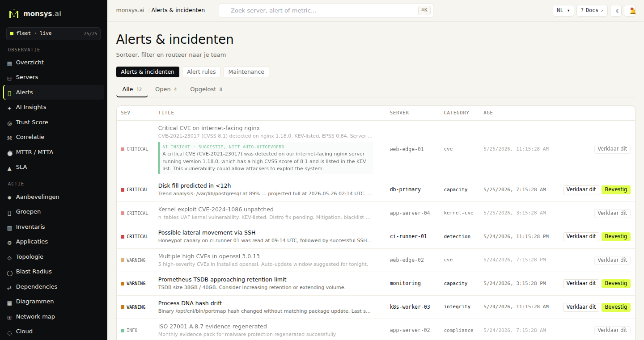644x340 pixels.
Task: Click Verklaar dit for Process DNA hash drift
Action: click(x=581, y=307)
